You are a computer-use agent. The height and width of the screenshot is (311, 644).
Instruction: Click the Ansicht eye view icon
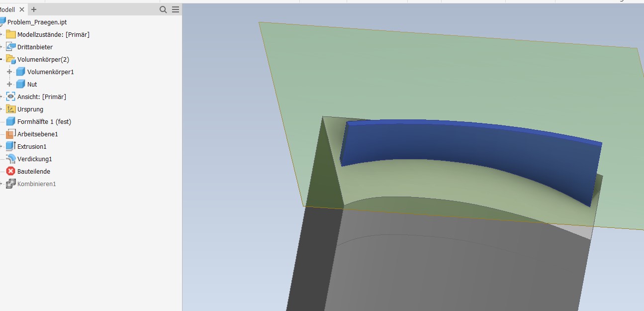click(x=11, y=97)
